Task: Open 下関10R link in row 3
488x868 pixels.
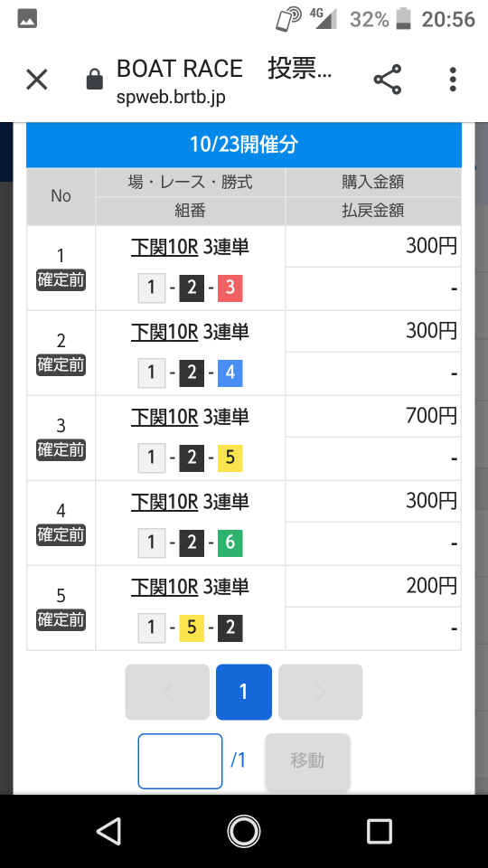Action: tap(164, 417)
